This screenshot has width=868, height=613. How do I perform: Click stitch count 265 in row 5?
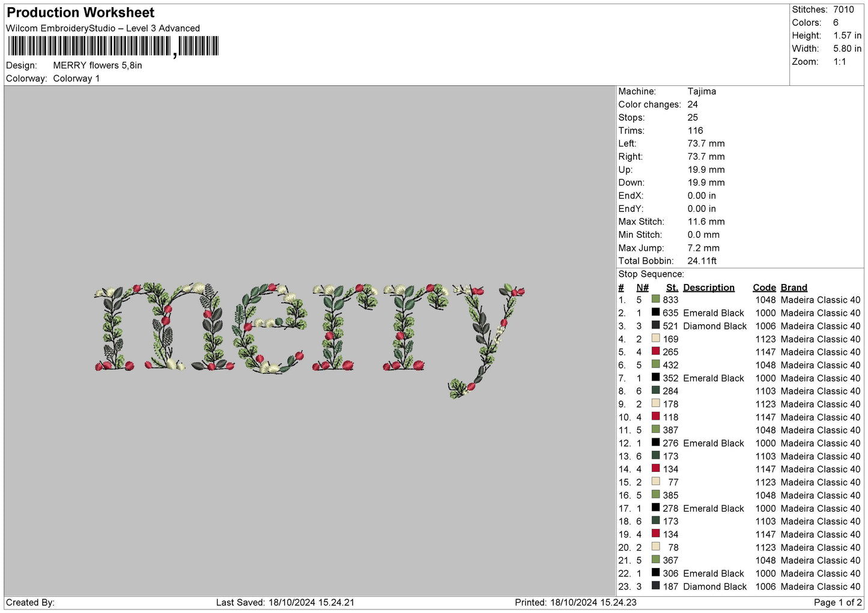(671, 352)
